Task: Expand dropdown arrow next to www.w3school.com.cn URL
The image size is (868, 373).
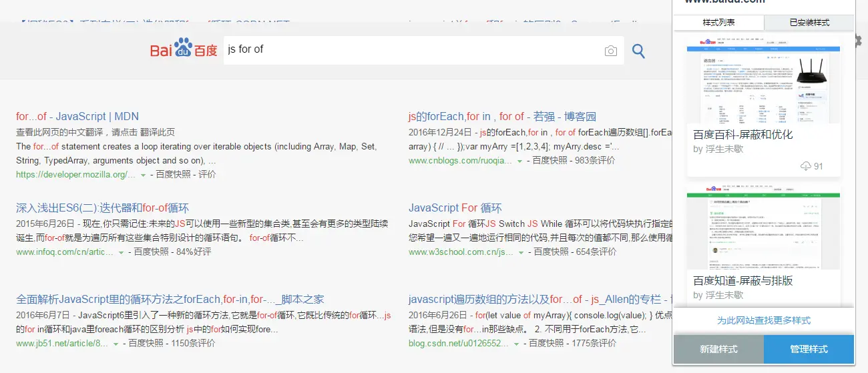Action: (x=521, y=253)
